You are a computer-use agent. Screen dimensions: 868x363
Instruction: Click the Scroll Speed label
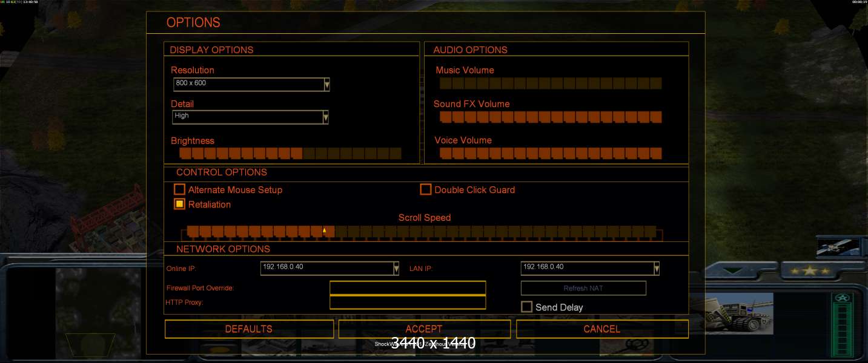click(425, 218)
